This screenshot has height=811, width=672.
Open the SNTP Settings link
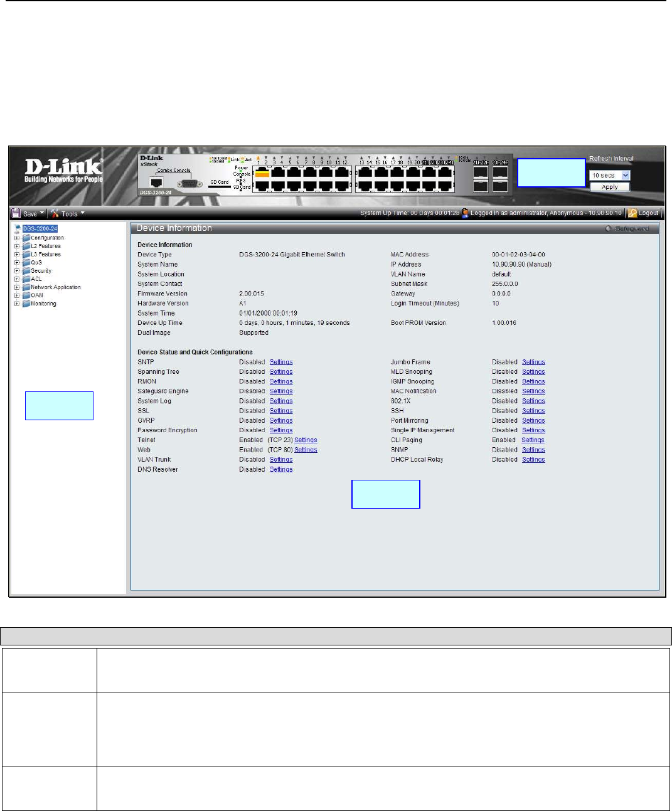281,362
